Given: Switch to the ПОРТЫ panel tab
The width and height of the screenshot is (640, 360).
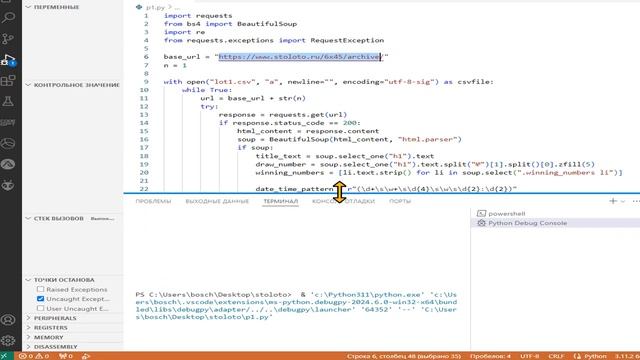Looking at the screenshot, I should click(x=400, y=201).
